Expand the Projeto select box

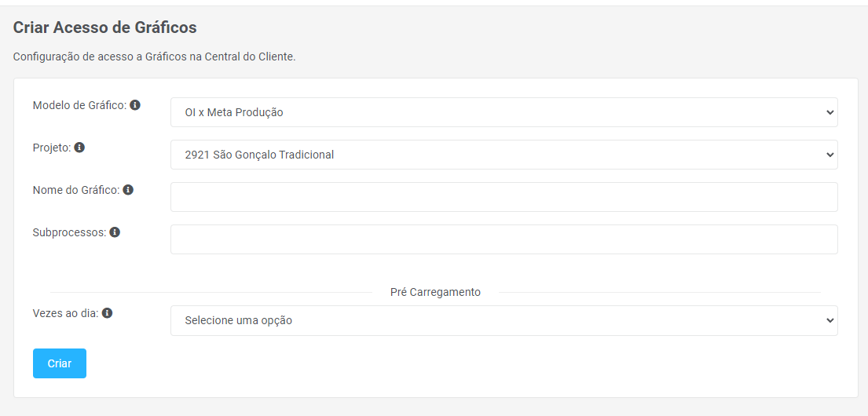[x=504, y=155]
